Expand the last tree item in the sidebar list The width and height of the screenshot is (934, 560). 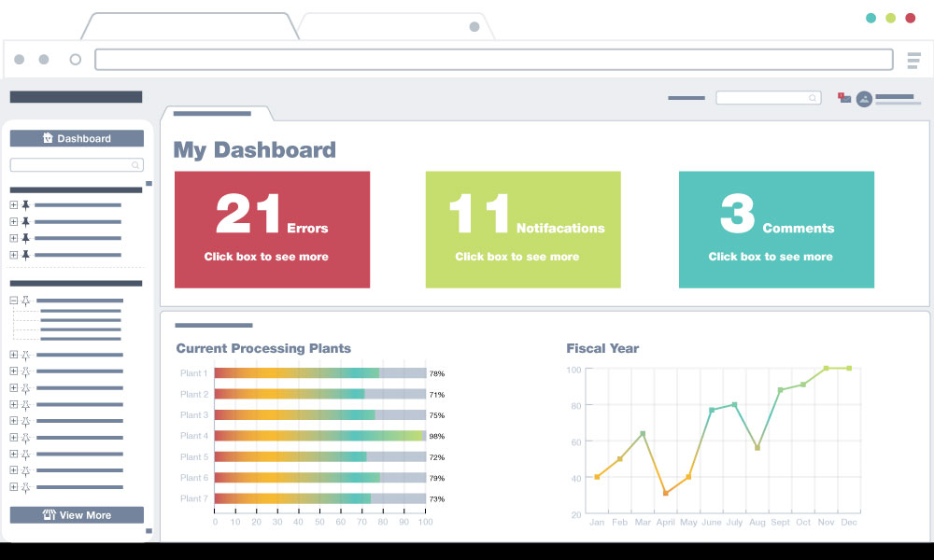14,487
